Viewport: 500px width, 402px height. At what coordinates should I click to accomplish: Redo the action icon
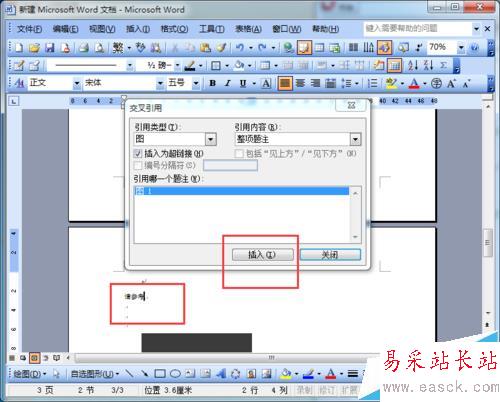click(262, 48)
